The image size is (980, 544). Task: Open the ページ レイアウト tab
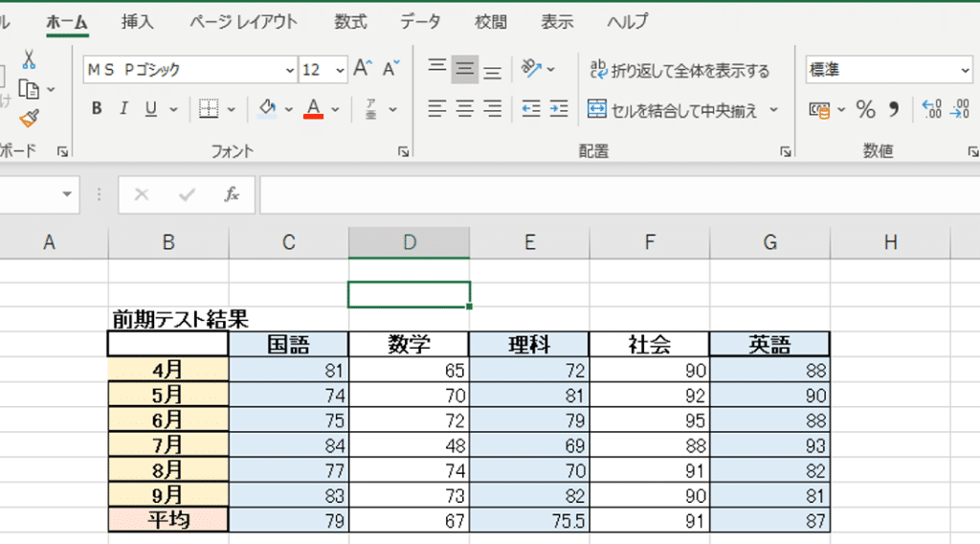click(x=243, y=22)
